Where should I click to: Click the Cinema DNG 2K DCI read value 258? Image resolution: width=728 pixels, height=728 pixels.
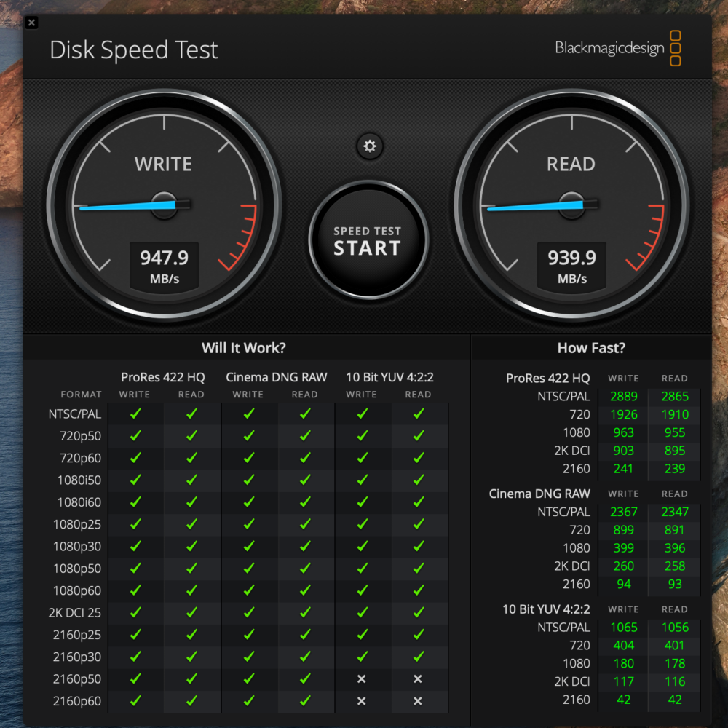pyautogui.click(x=675, y=566)
